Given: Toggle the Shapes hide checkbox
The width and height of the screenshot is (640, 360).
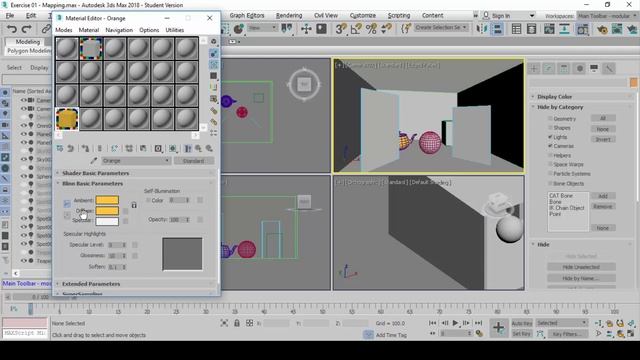Looking at the screenshot, I should point(550,128).
